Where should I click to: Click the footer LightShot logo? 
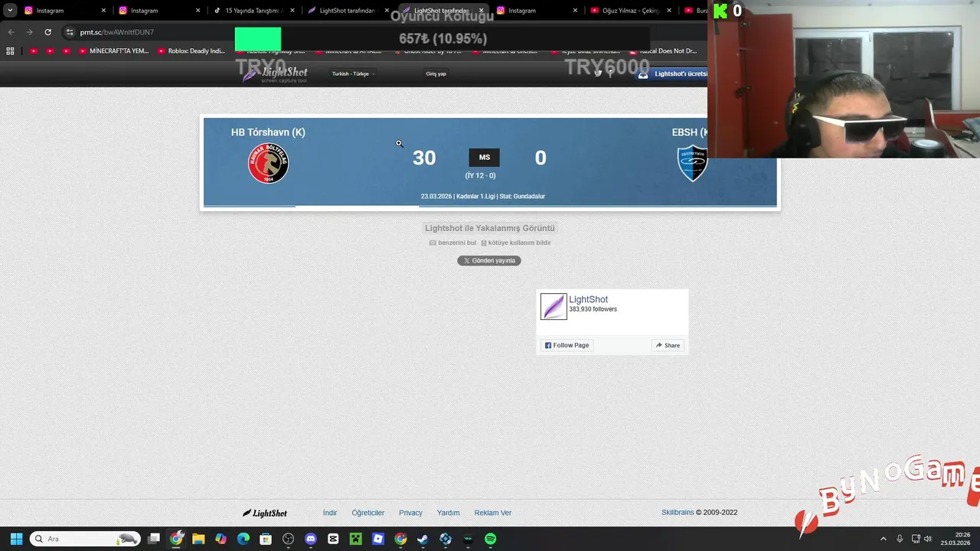pyautogui.click(x=265, y=513)
